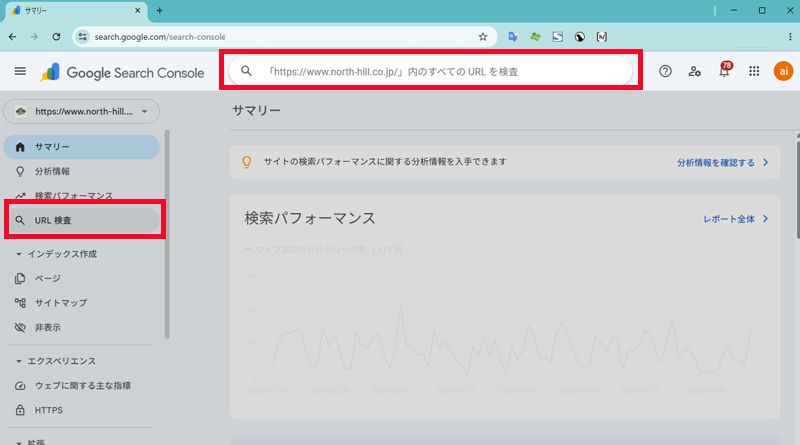Click the Google Search Console logo
The width and height of the screenshot is (800, 445).
coord(122,72)
